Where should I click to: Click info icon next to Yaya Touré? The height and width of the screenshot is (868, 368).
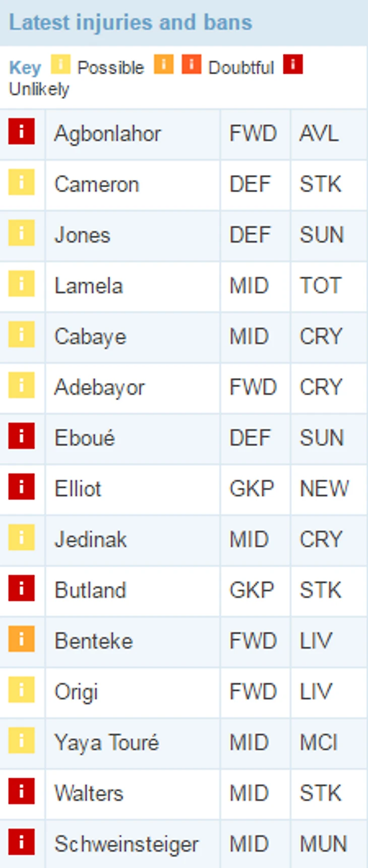(21, 740)
